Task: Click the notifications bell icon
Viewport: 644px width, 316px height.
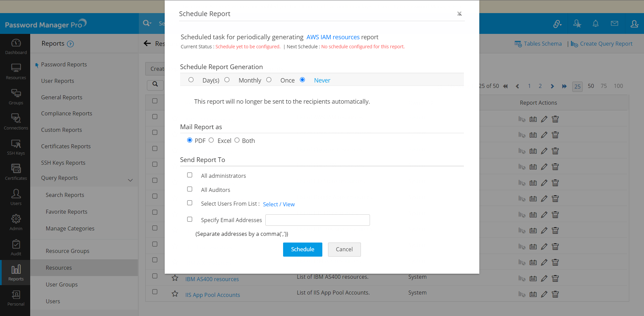Action: click(595, 23)
